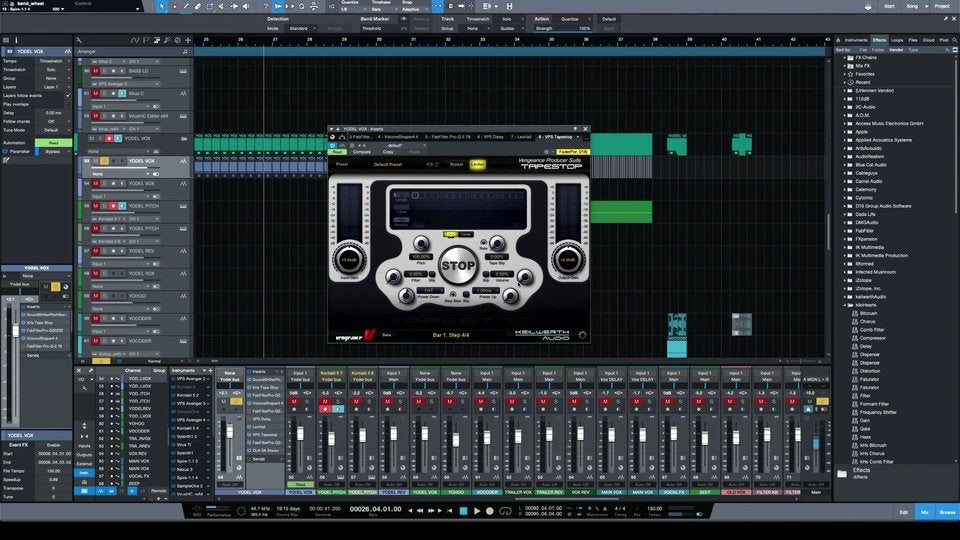Toggle the Play overlaps checkbox

tap(68, 104)
